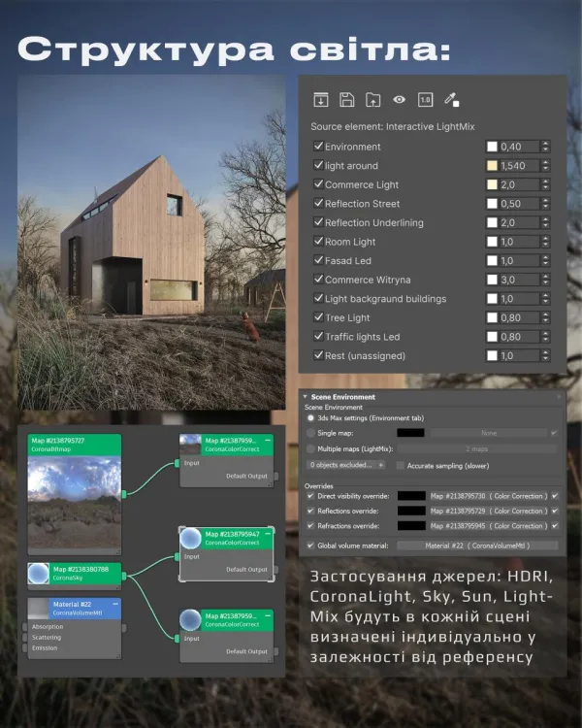Click the light around color swatch

(492, 166)
